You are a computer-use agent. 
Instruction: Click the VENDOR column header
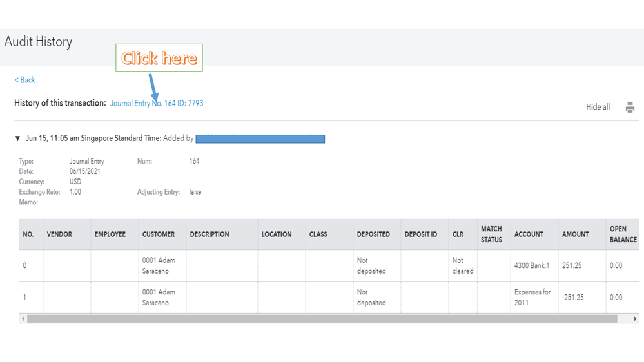59,234
